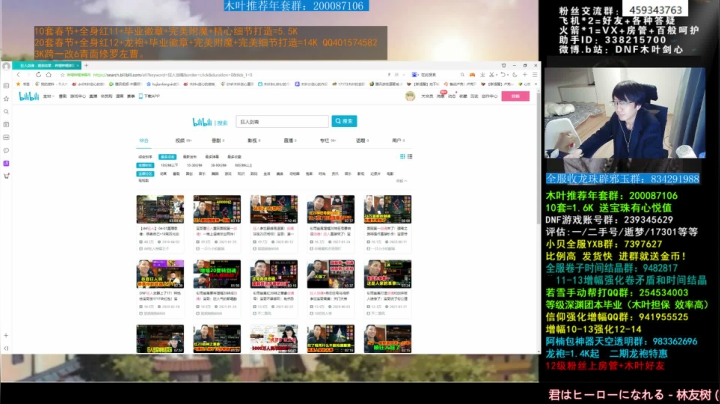Screen dimensions: 720x404
Task: Click the bilibili logo in site header
Action: (28, 96)
